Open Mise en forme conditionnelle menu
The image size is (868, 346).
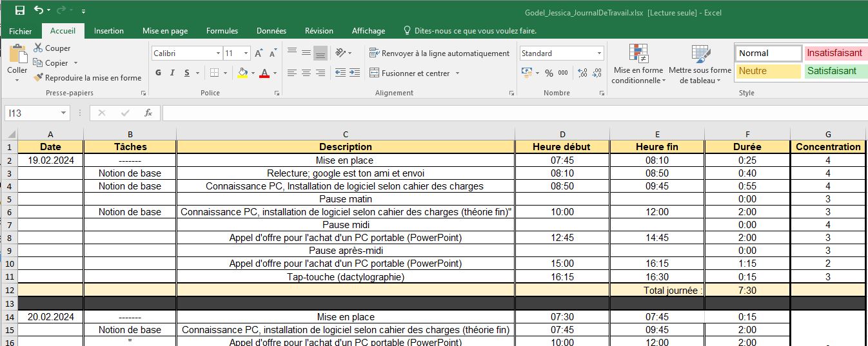click(638, 64)
